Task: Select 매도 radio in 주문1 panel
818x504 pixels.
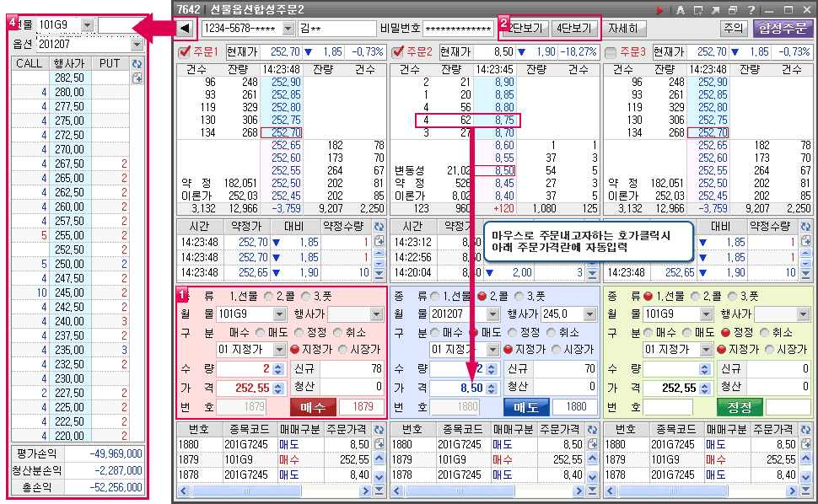Action: (x=261, y=332)
